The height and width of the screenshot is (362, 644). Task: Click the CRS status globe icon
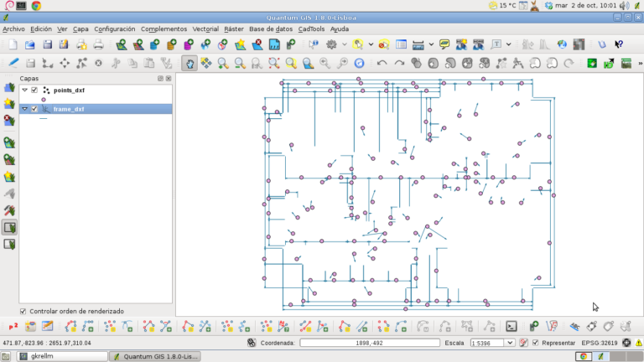click(626, 343)
